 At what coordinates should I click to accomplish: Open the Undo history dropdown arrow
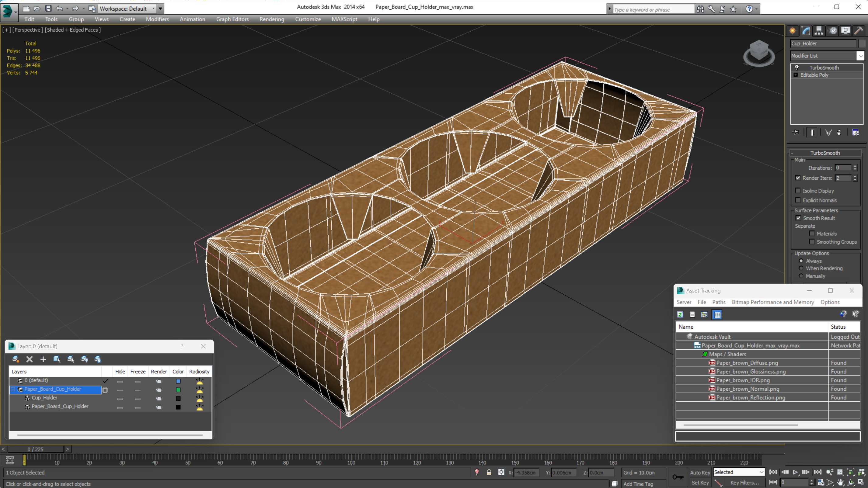point(67,9)
